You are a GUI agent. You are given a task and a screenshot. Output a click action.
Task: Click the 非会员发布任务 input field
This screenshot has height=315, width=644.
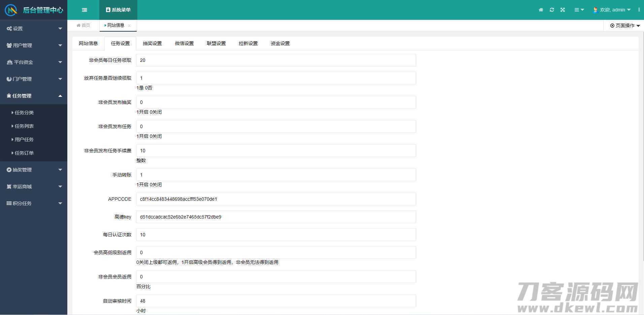[x=276, y=126]
